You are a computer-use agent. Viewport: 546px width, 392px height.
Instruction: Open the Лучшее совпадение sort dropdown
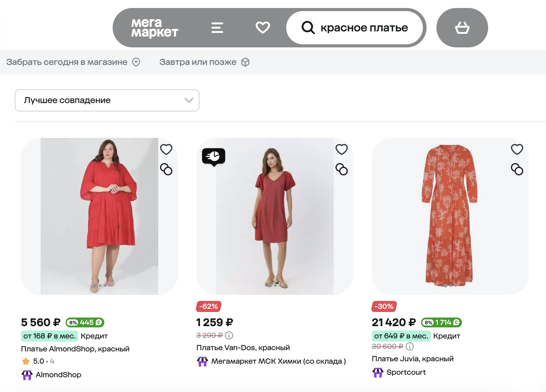(107, 100)
